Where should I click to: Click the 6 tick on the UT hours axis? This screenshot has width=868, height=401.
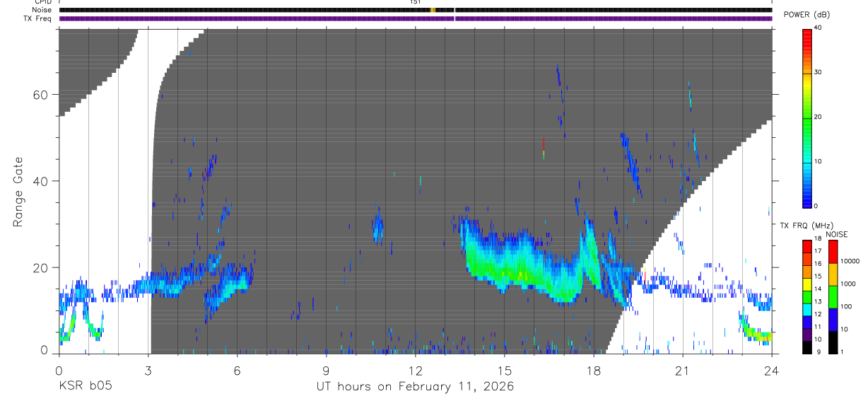click(x=237, y=370)
